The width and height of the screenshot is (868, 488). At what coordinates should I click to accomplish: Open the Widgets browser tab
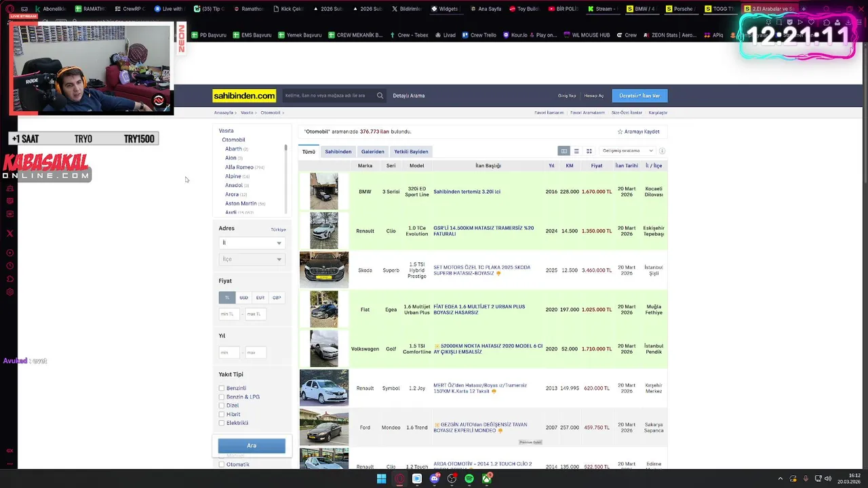[x=444, y=9]
